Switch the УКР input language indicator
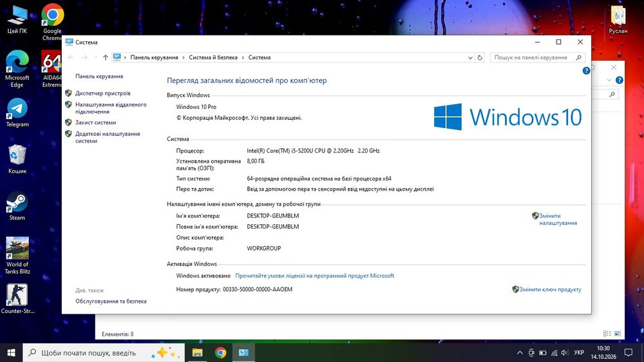Screen dimensions: 644x362 (x=579, y=352)
